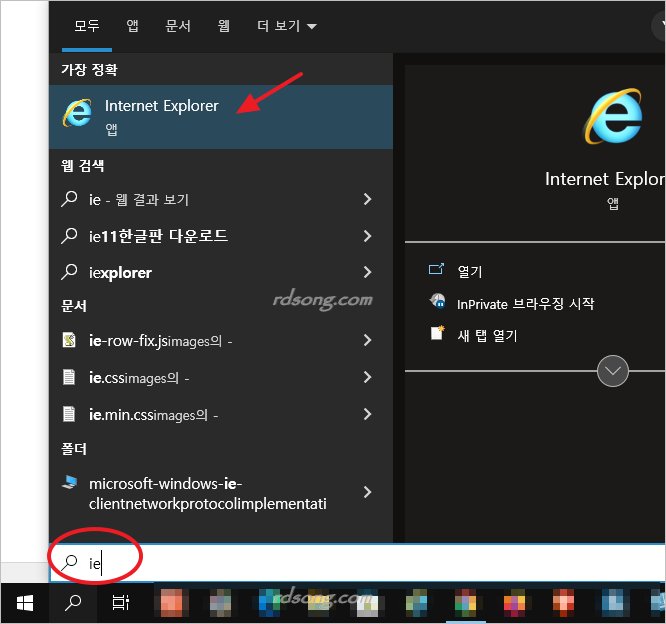Image resolution: width=666 pixels, height=624 pixels.
Task: Click the taskbar search magnifier icon
Action: tap(73, 602)
